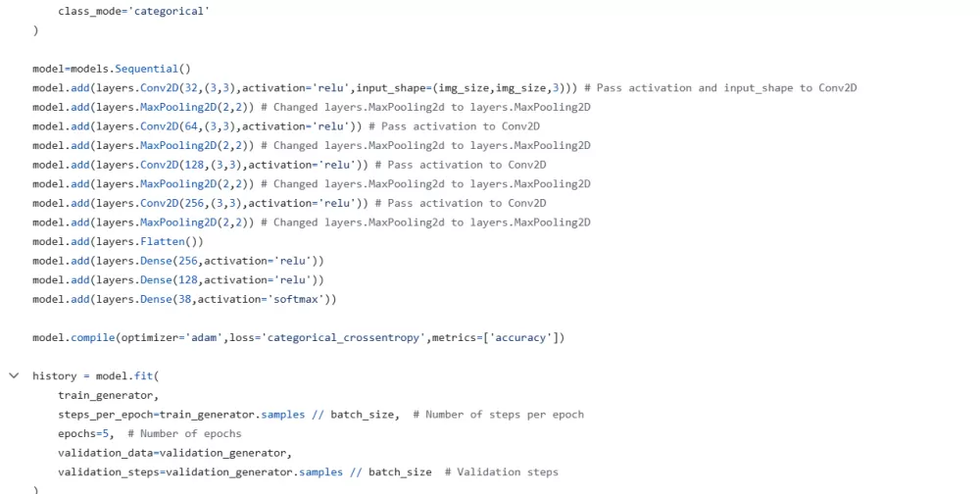Click the model.add(layers.Flatten()) line
980x494 pixels.
118,241
